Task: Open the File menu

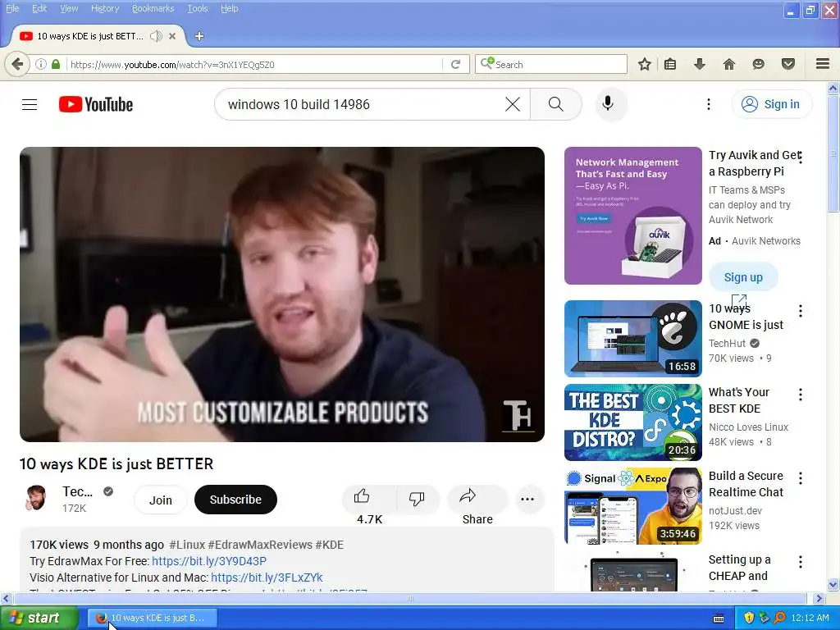Action: [x=12, y=8]
